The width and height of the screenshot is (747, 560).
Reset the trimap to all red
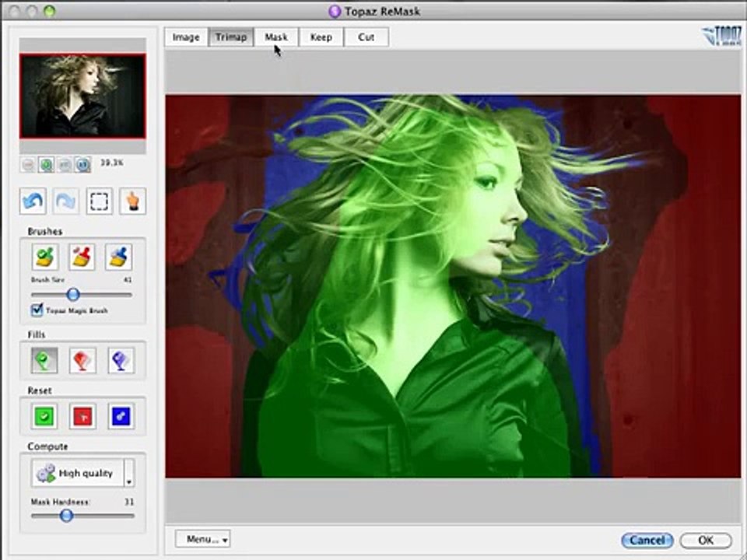[x=82, y=417]
